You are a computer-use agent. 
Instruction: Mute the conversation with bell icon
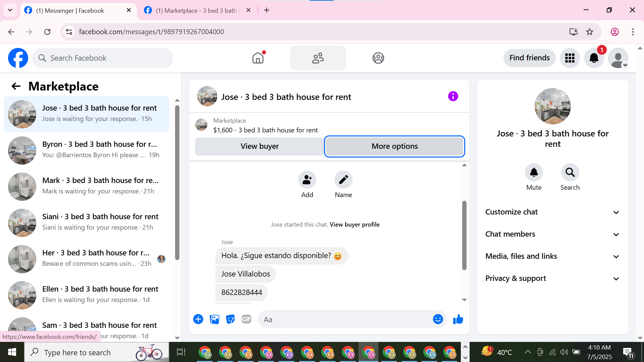coord(534,172)
